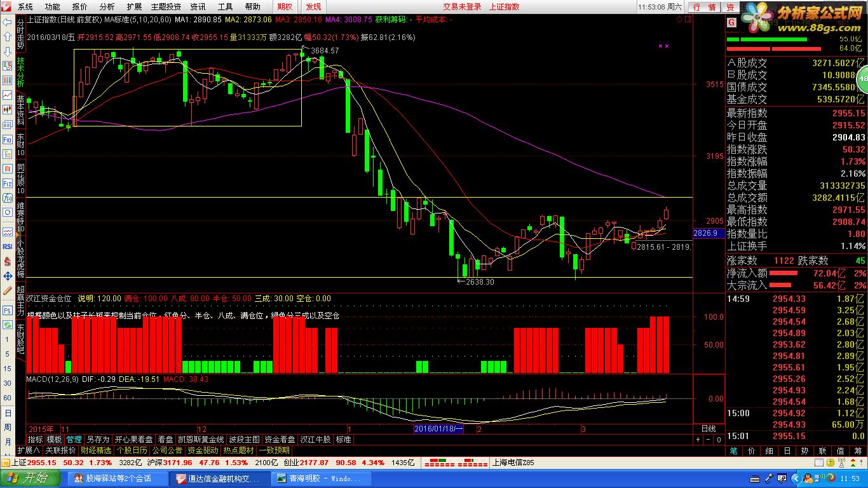Click the blue crosshair move icon
The image size is (868, 488).
(8, 276)
